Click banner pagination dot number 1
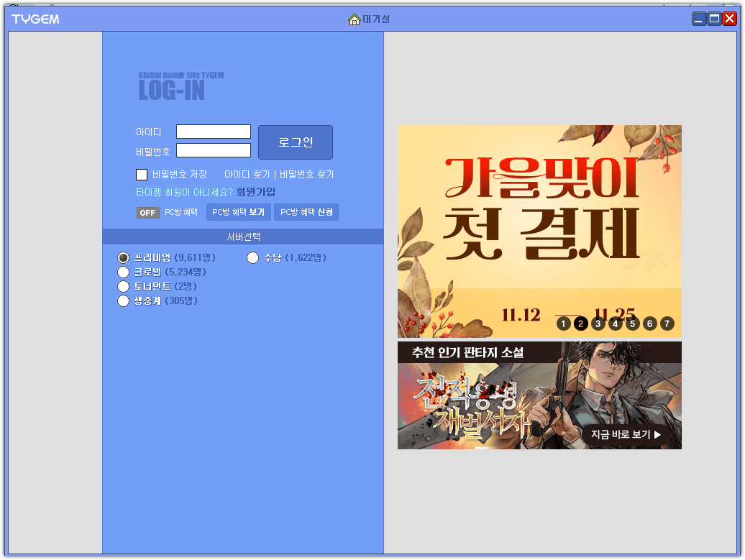 563,323
